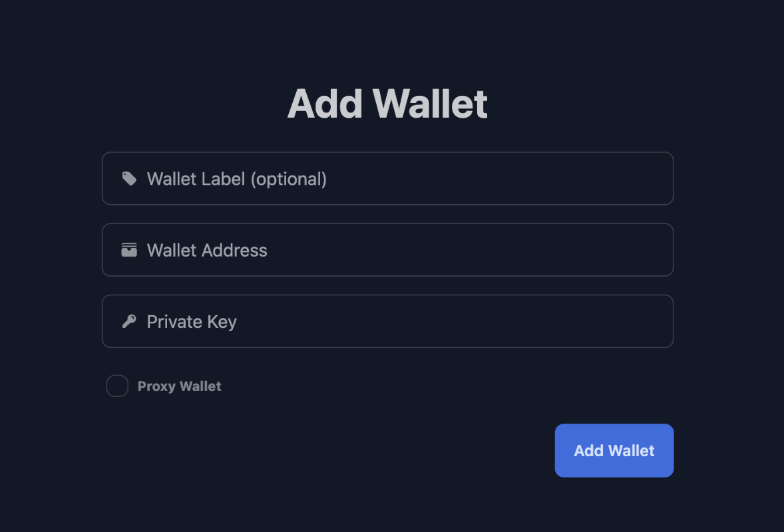784x532 pixels.
Task: Click the word '(optional)' in label field
Action: click(x=288, y=180)
